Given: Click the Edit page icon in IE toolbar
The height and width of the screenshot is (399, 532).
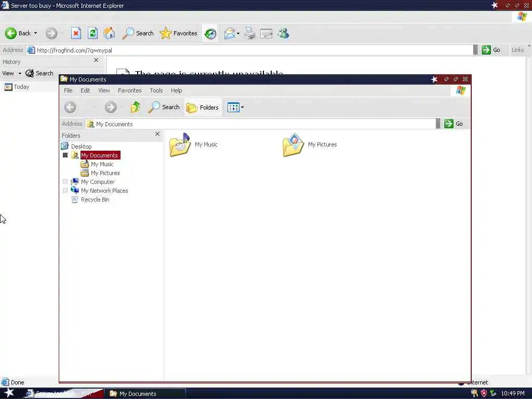Looking at the screenshot, I should (267, 33).
